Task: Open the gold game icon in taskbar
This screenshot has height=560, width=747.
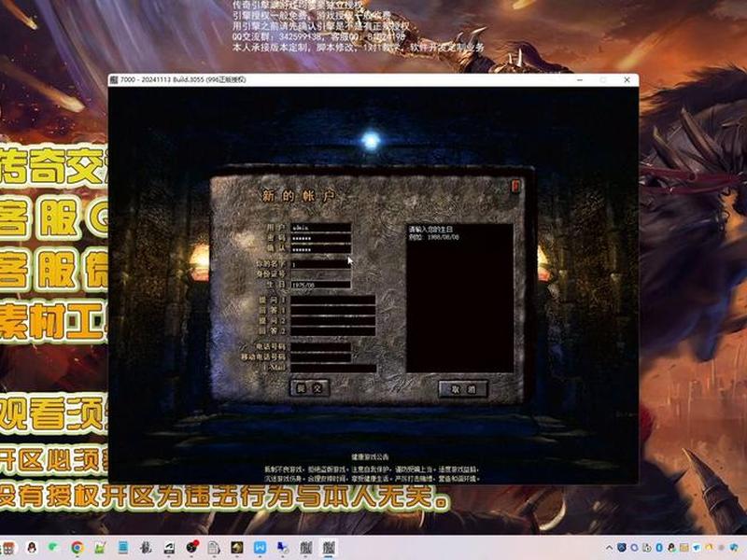Action: pyautogui.click(x=237, y=548)
